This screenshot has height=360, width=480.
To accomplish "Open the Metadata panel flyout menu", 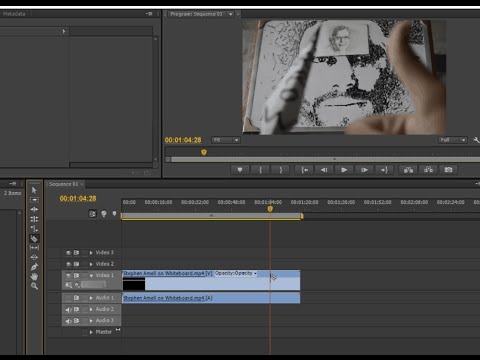I will 149,14.
